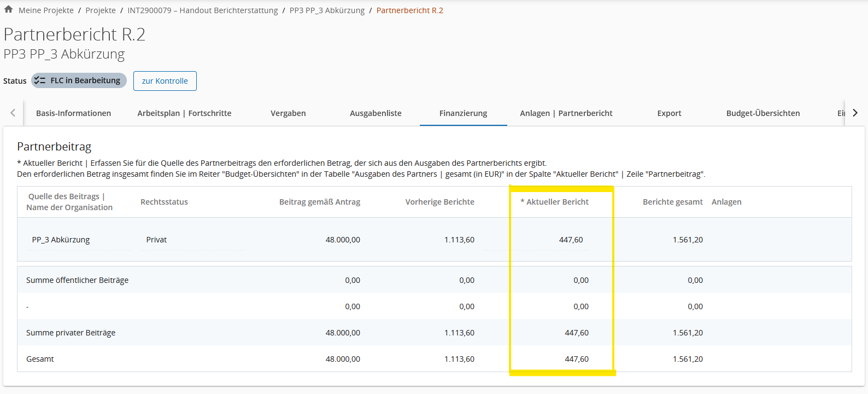868x394 pixels.
Task: Open INT2900079 Handout Berichterstattung breadcrumb
Action: pos(202,10)
